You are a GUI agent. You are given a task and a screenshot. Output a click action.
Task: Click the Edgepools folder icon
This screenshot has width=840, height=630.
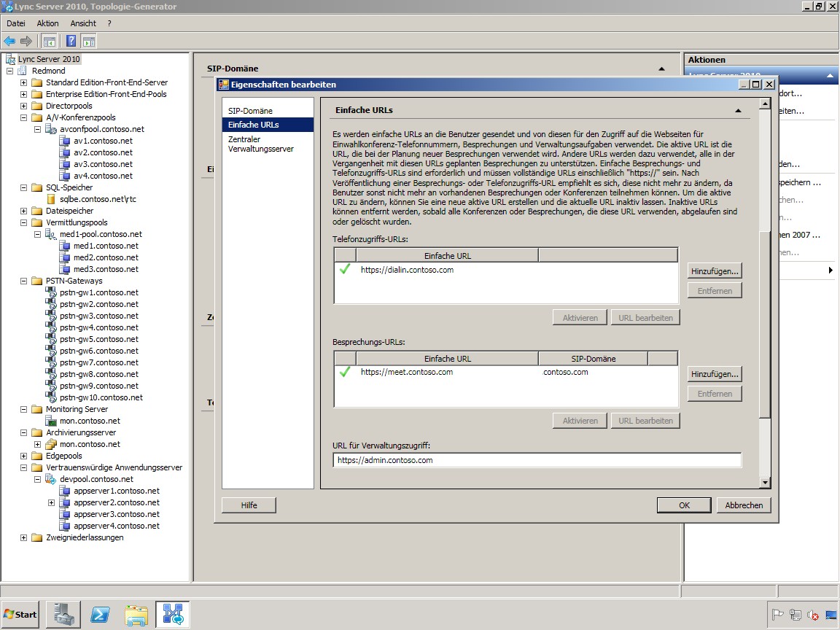tap(37, 456)
